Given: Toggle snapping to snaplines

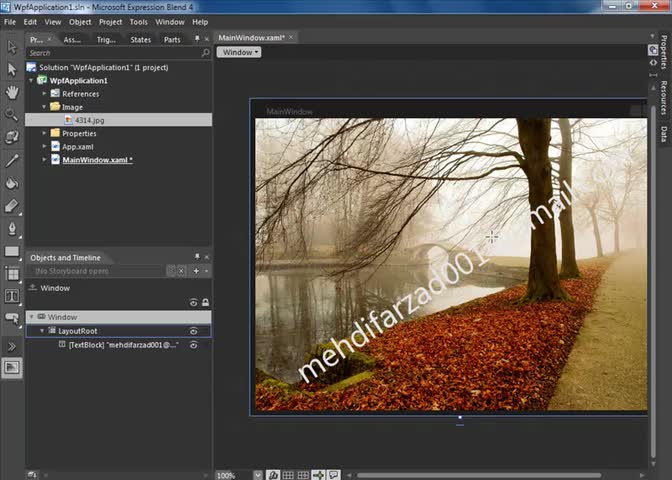Looking at the screenshot, I should pyautogui.click(x=318, y=475).
